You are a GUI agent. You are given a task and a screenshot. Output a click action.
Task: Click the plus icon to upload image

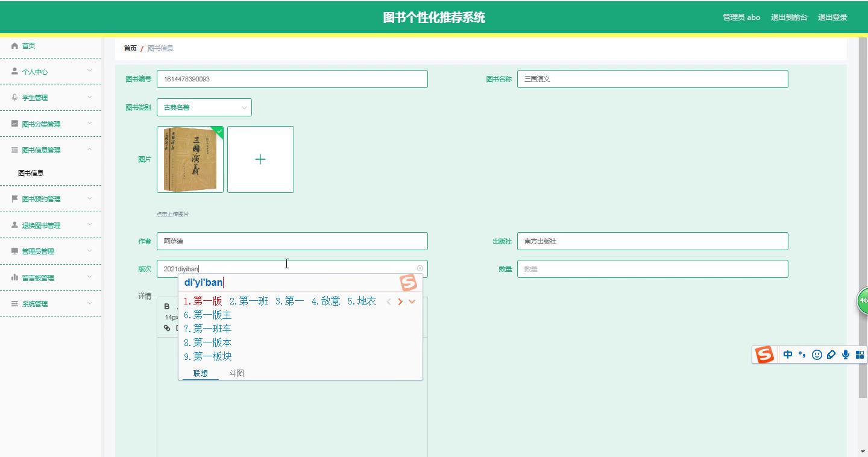tap(260, 159)
